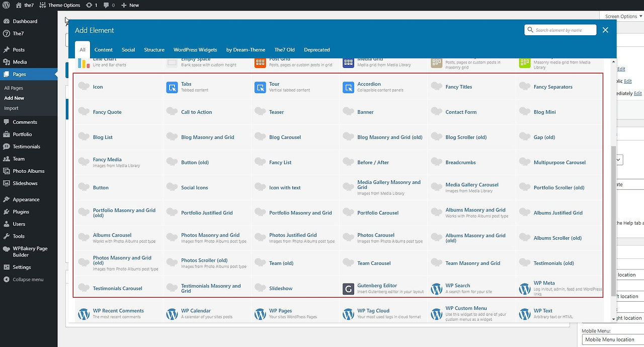Select the WP Text widget icon
644x347 pixels.
tap(525, 314)
